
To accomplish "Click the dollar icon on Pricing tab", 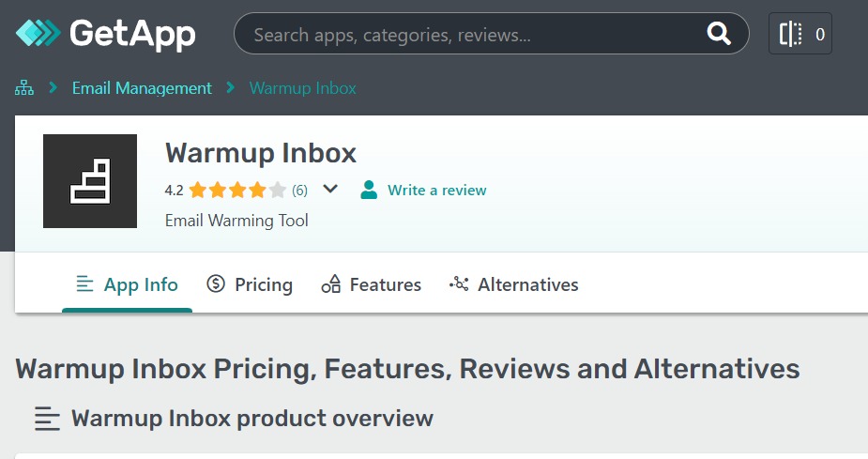I will pos(215,284).
